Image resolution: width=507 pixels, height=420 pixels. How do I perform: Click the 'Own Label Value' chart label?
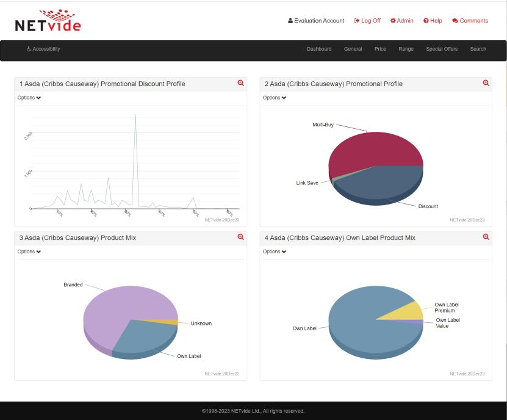tap(447, 323)
